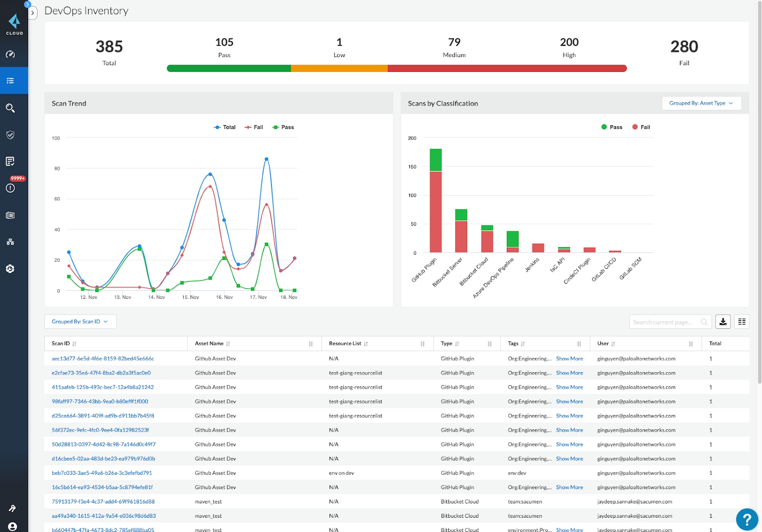Sort by the Asset Name column

[228, 344]
